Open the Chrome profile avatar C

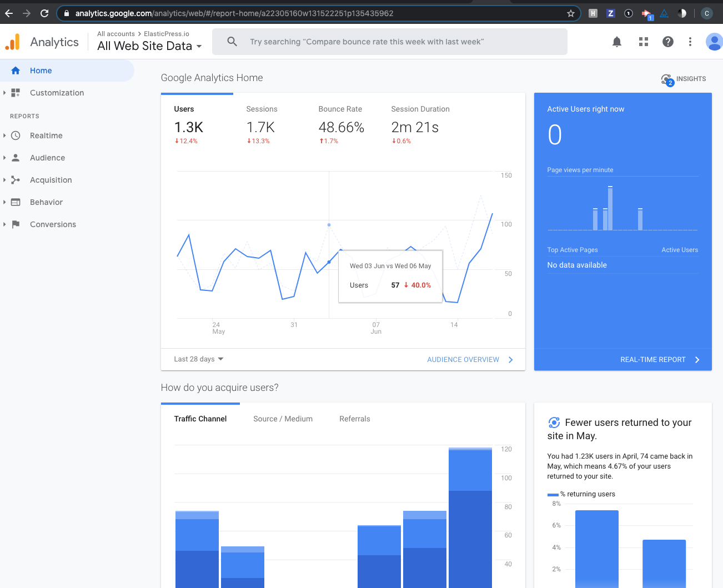coord(707,13)
